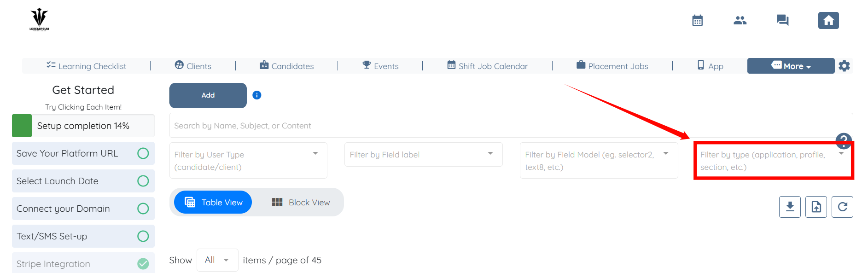Image resolution: width=868 pixels, height=273 pixels.
Task: Click the refresh icon button
Action: click(x=842, y=207)
